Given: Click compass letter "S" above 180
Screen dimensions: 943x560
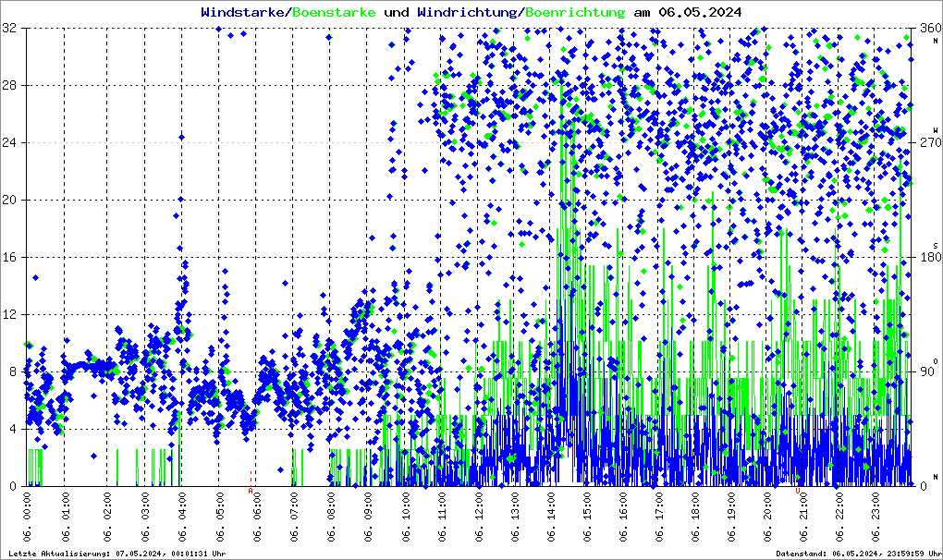Looking at the screenshot, I should point(936,246).
